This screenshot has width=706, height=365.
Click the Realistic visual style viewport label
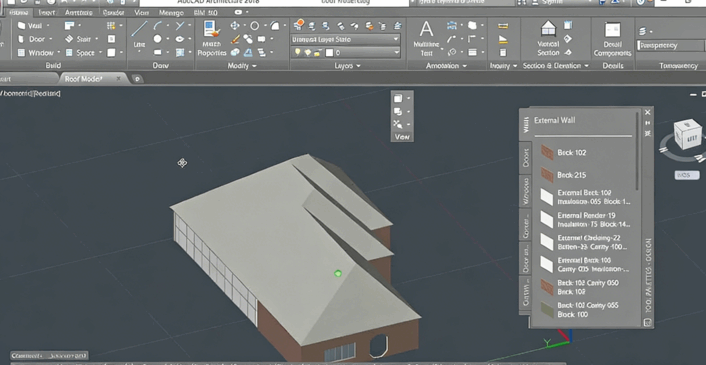(47, 94)
